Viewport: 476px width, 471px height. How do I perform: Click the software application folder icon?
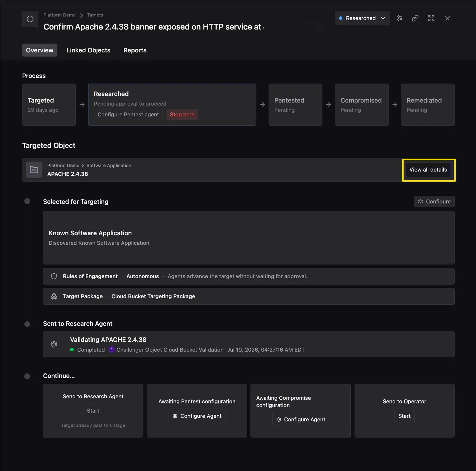click(34, 170)
